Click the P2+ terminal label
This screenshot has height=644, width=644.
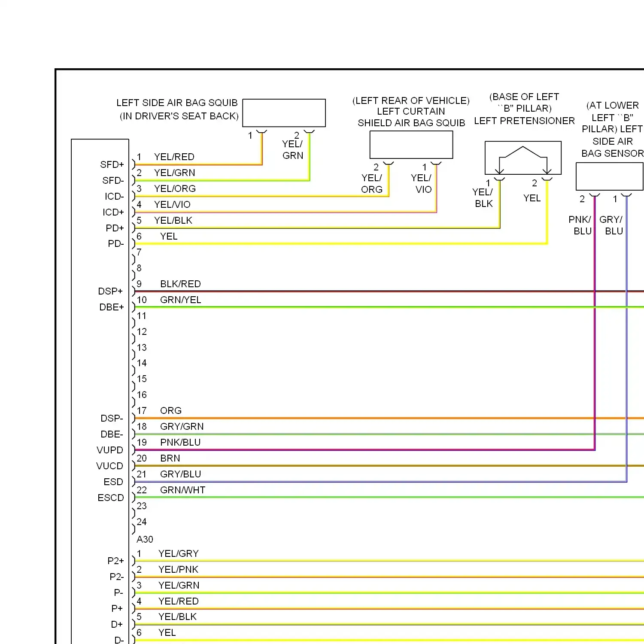(x=115, y=561)
